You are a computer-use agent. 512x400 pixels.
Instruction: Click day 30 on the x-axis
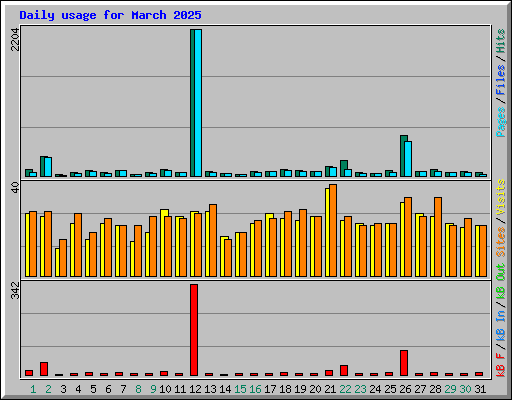(465, 389)
